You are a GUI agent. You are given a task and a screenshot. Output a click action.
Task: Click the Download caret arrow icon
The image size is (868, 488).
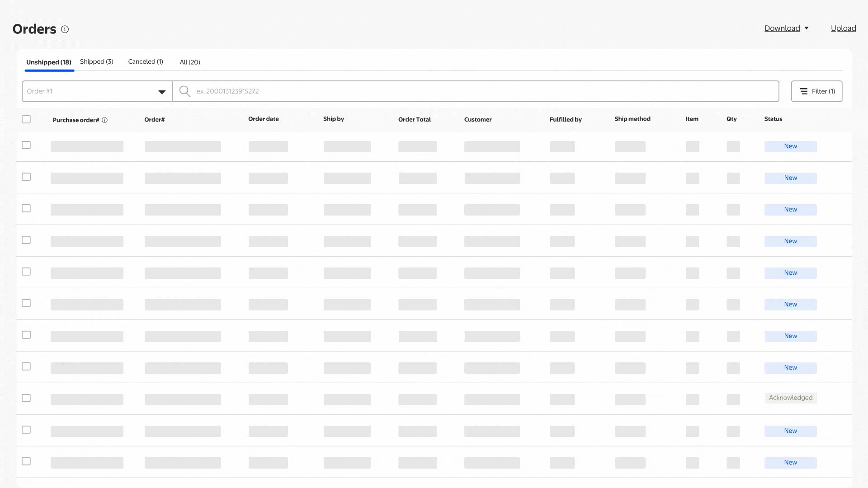pyautogui.click(x=806, y=28)
